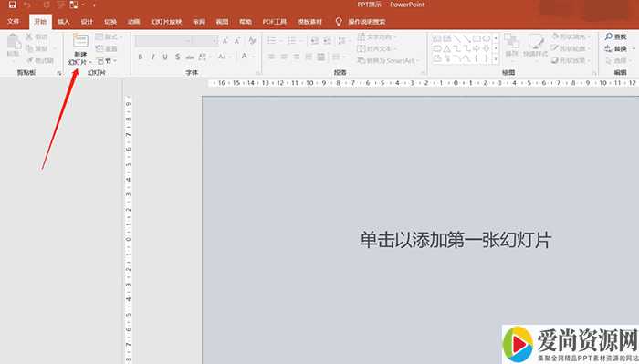This screenshot has height=364, width=639.
Task: Click the 操作说明搜索 Tell Me search box
Action: point(366,22)
